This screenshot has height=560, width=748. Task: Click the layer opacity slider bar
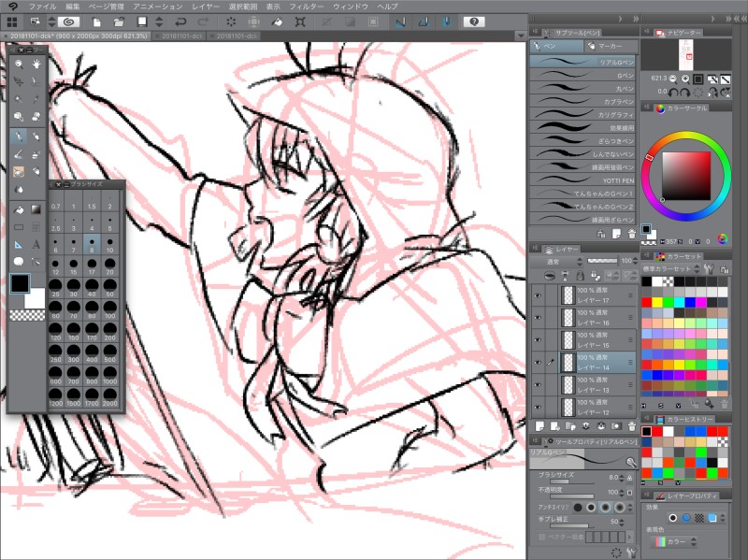(602, 261)
